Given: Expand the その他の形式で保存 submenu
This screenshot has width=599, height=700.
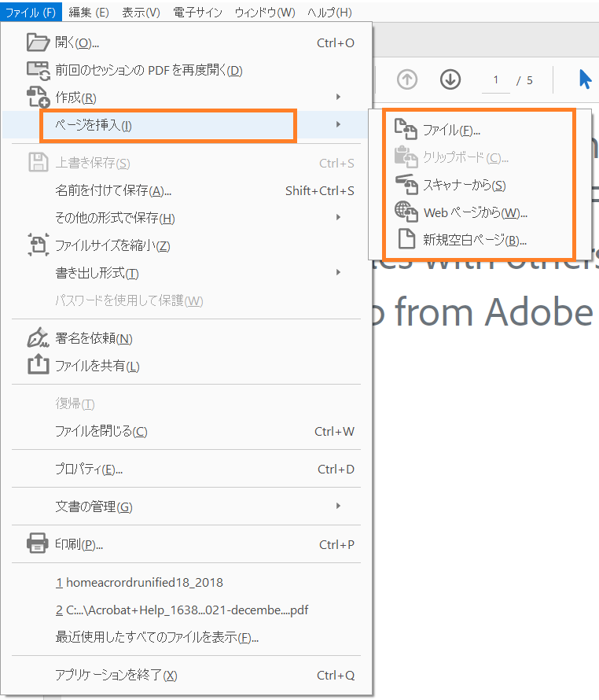Looking at the screenshot, I should click(338, 219).
